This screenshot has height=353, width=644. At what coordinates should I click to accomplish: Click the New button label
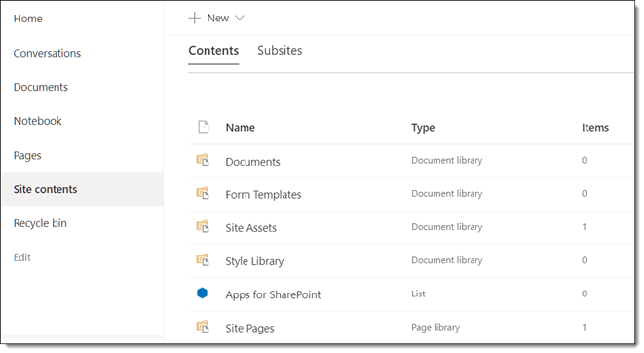217,19
